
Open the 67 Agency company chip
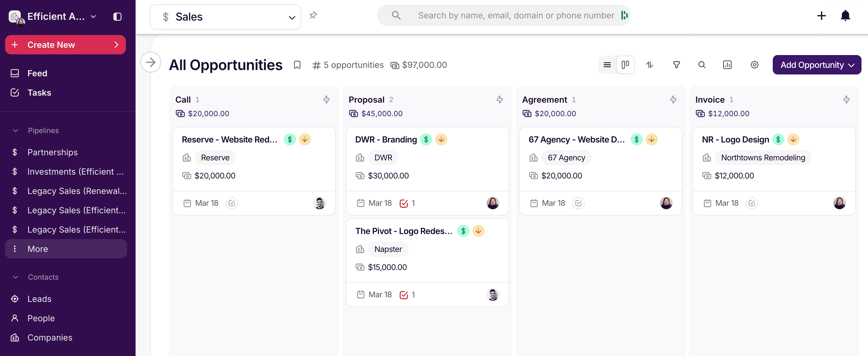coord(566,158)
